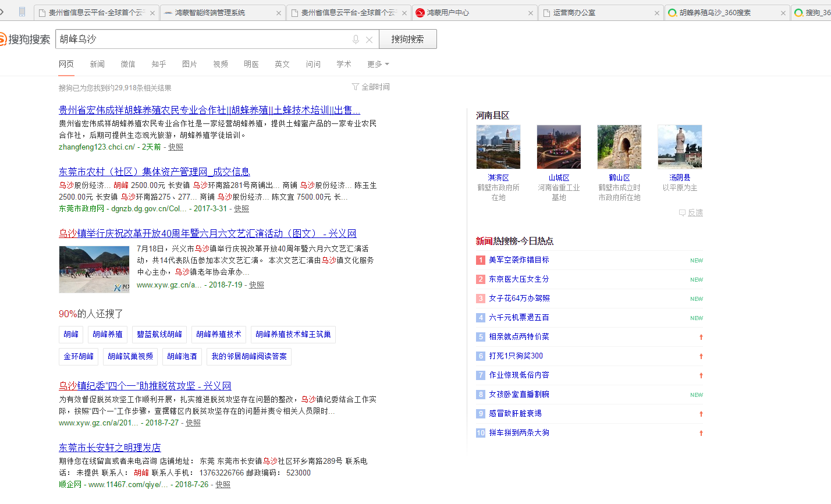831x504 pixels.
Task: Click the Sogou logo
Action: (x=25, y=40)
